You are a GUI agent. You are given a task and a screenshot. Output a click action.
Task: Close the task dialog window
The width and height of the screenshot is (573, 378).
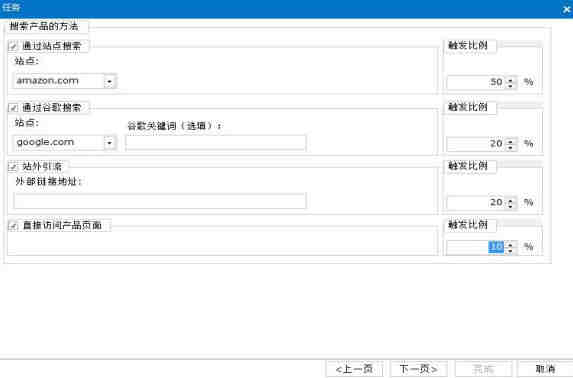[x=566, y=9]
